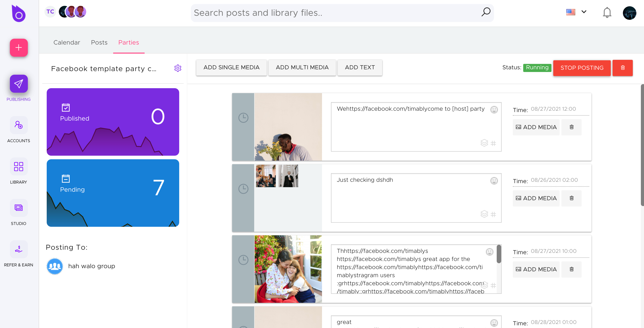Open the Library sidebar icon
Viewport: 644px width, 328px height.
pos(19,166)
